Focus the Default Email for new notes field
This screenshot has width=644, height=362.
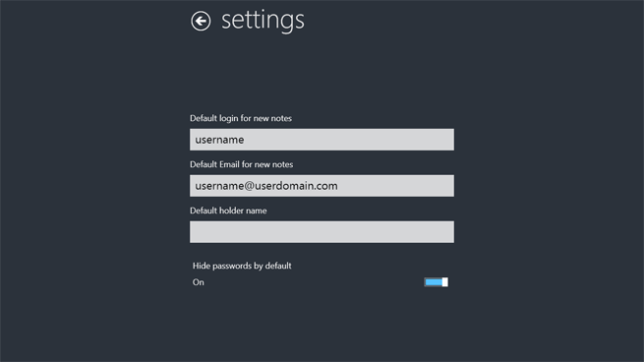(322, 186)
